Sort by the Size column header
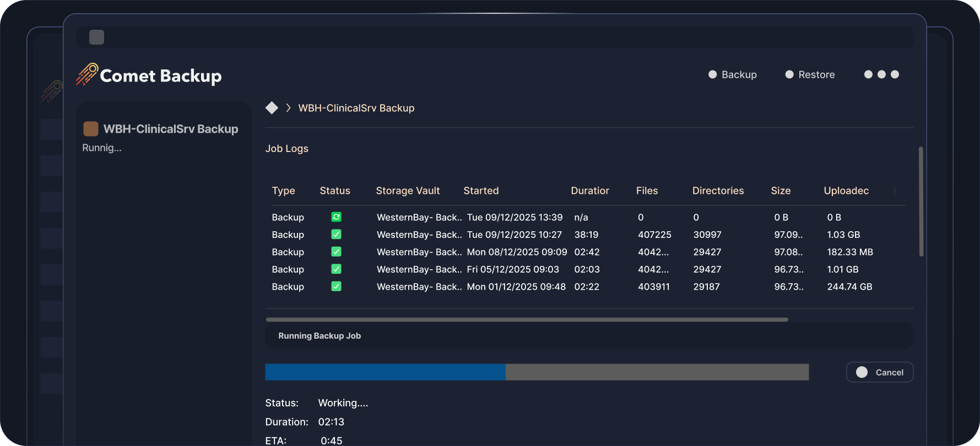This screenshot has width=980, height=446. click(781, 191)
